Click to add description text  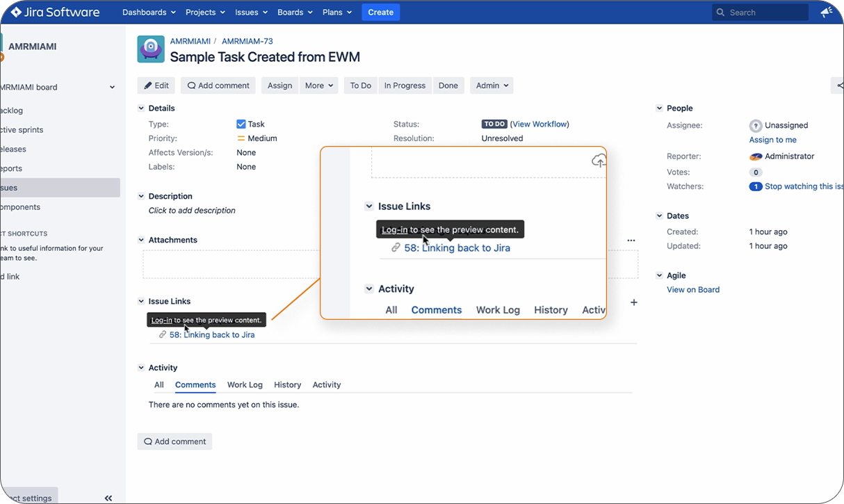[x=192, y=211]
